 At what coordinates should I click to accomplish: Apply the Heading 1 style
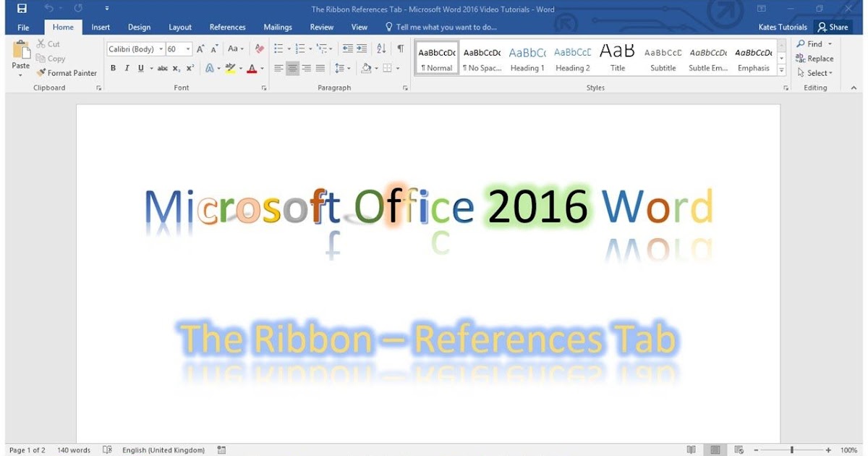tap(527, 59)
